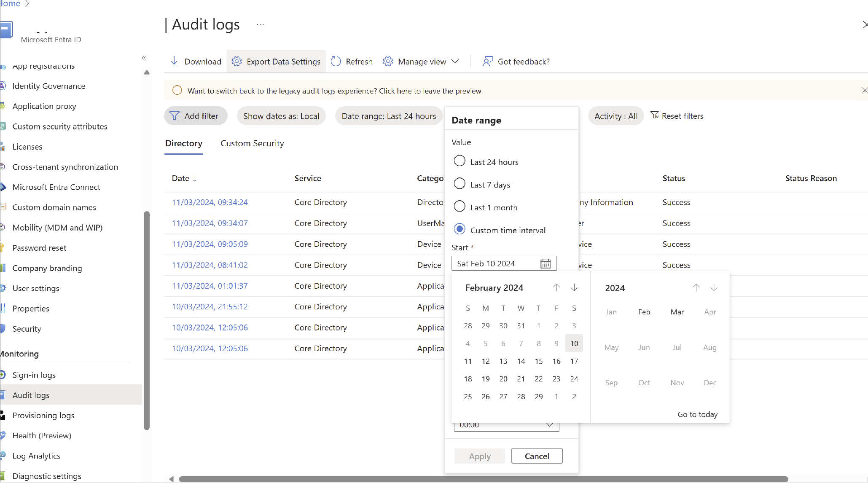Click the Status Reason column header
Viewport: 868px width, 483px height.
[x=811, y=178]
